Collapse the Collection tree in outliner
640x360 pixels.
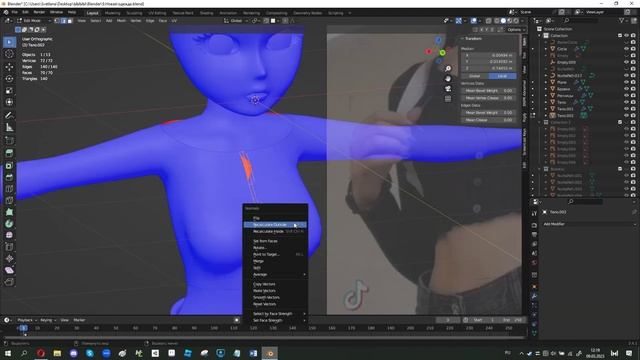(x=540, y=36)
